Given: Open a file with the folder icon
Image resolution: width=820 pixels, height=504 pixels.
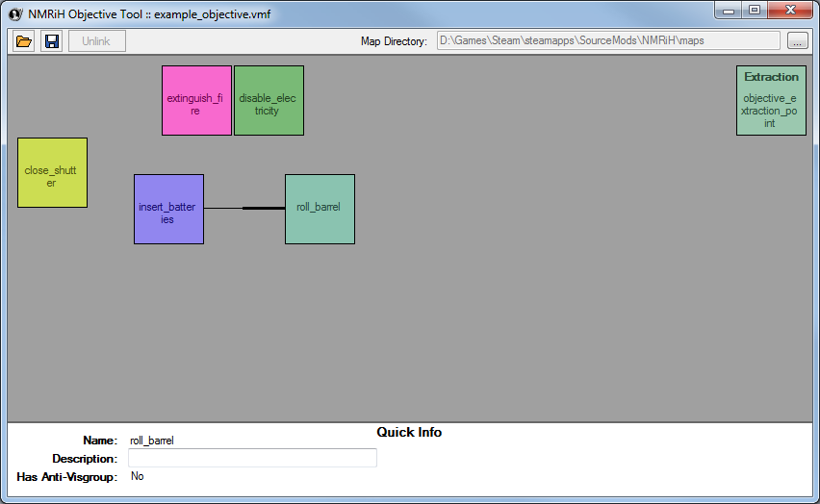Looking at the screenshot, I should click(24, 41).
